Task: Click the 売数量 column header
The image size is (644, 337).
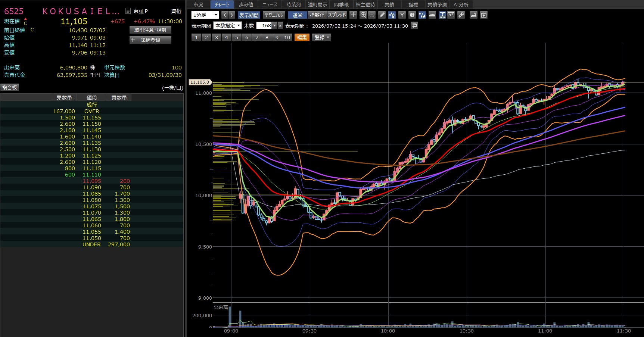Action: click(64, 98)
